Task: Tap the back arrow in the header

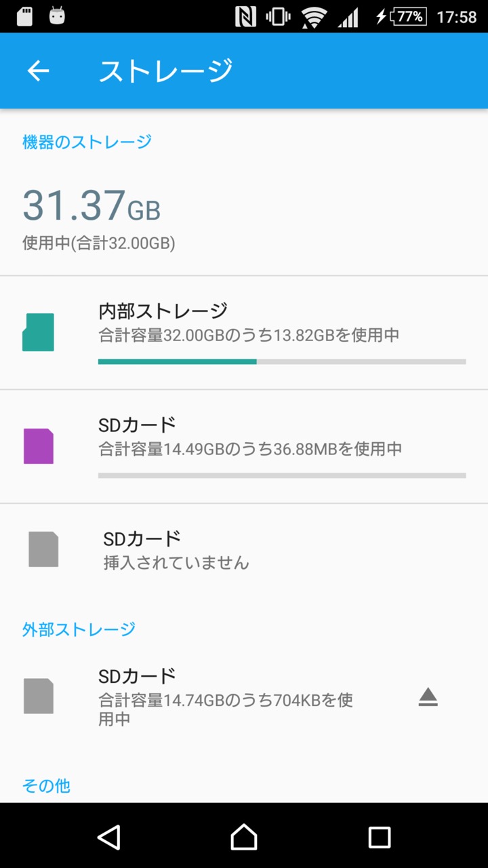Action: click(x=38, y=71)
